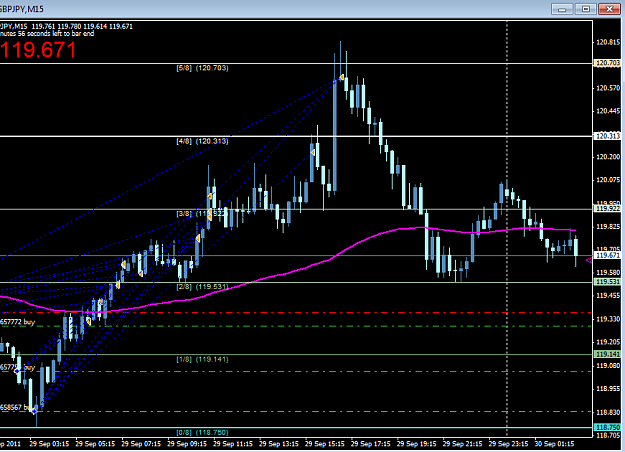Click the 120.815 value on price scale
The width and height of the screenshot is (625, 452).
(608, 42)
